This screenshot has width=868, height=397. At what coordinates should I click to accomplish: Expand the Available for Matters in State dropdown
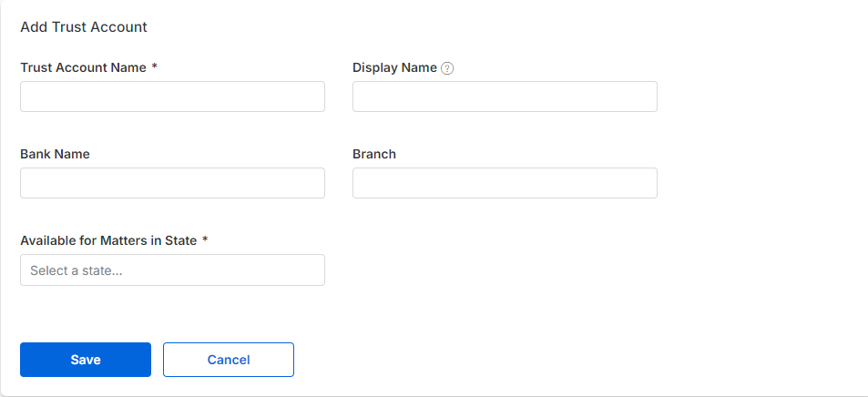click(x=173, y=270)
